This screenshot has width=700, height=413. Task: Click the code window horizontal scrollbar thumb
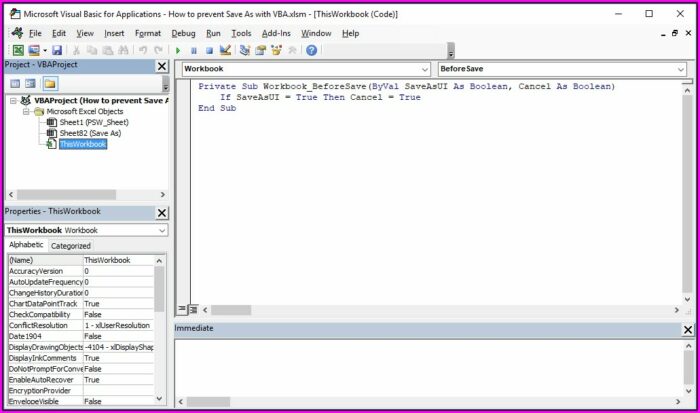pos(231,310)
